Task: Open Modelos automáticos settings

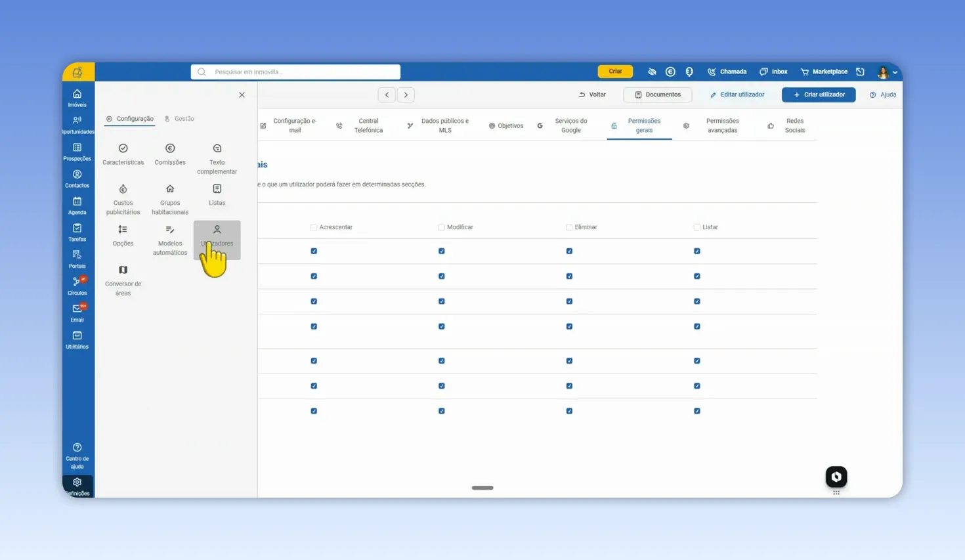Action: pyautogui.click(x=170, y=240)
